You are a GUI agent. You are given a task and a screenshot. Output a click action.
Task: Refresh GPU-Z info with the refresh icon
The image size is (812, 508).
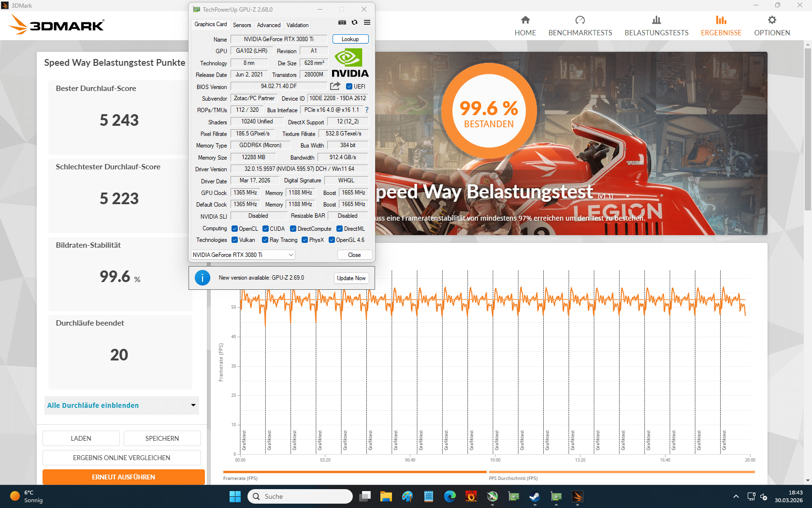tap(354, 22)
